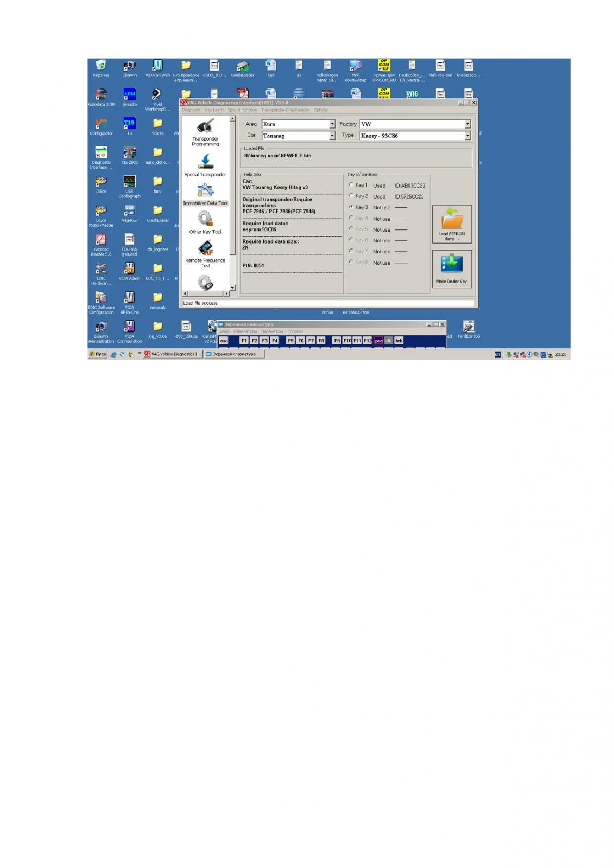Select the VIDA All-In-One desktop icon
Screen dimensions: 614x868
point(129,303)
